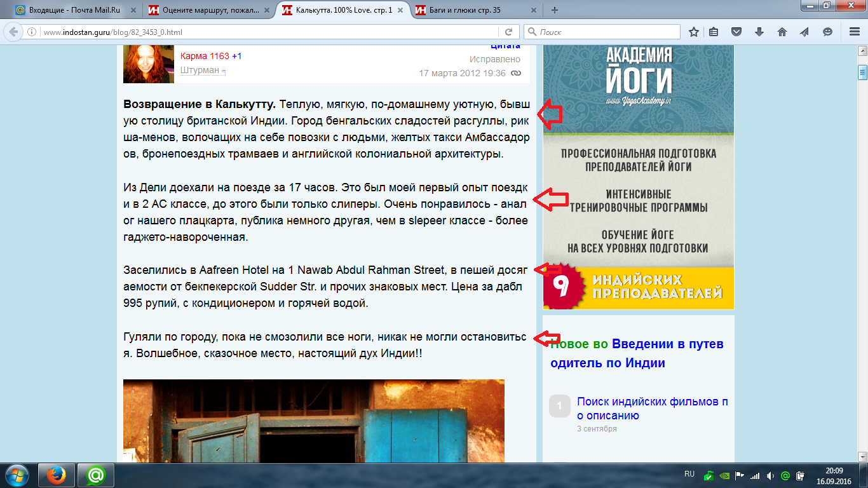Go back to the previous page
This screenshot has width=868, height=488.
pyautogui.click(x=13, y=32)
